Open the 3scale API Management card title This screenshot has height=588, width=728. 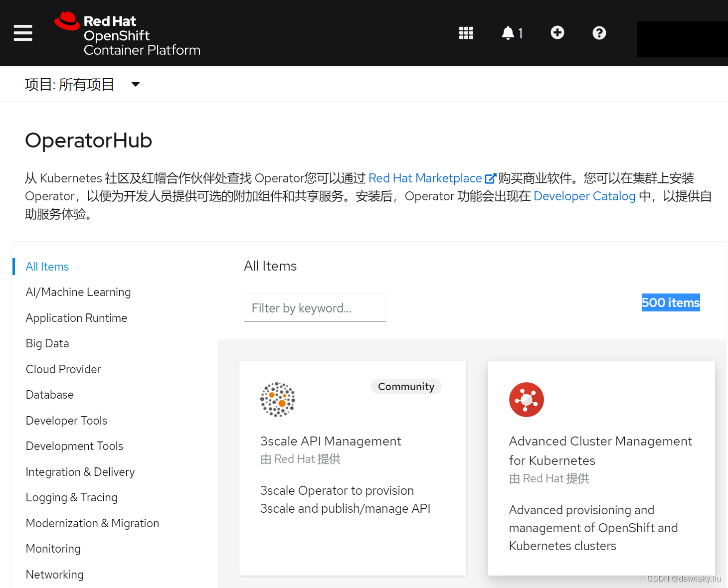(331, 441)
